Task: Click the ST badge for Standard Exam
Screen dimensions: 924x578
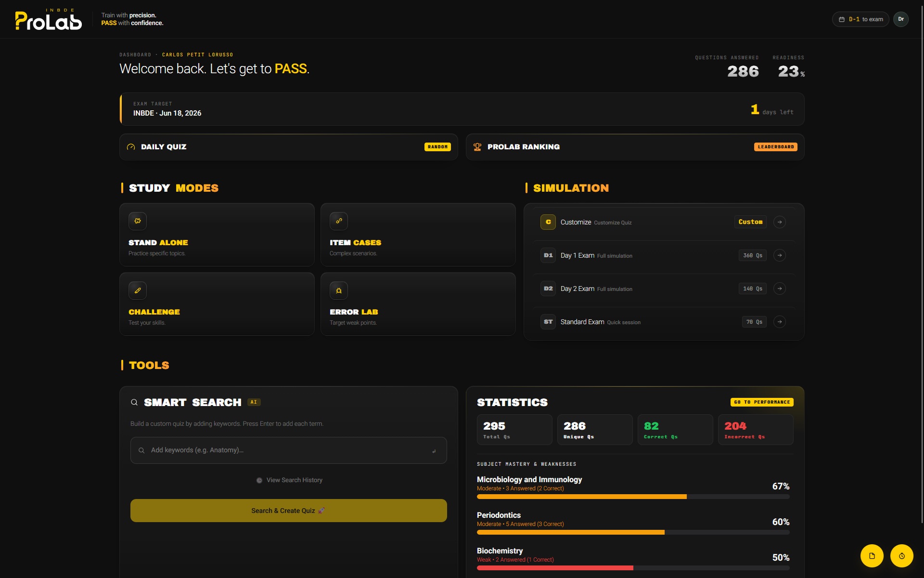Action: tap(548, 322)
